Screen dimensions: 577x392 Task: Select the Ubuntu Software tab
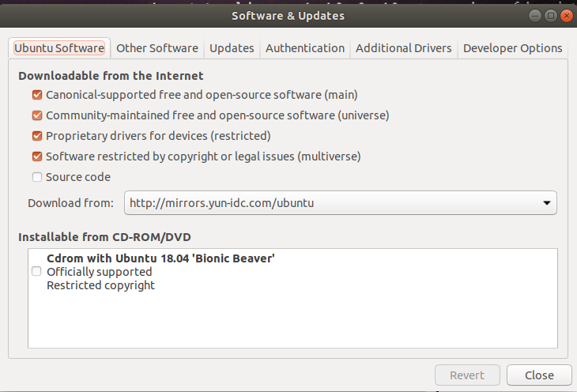(x=59, y=48)
